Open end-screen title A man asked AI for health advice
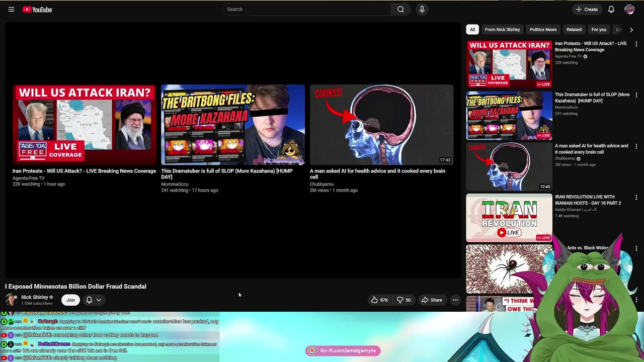 tap(377, 174)
